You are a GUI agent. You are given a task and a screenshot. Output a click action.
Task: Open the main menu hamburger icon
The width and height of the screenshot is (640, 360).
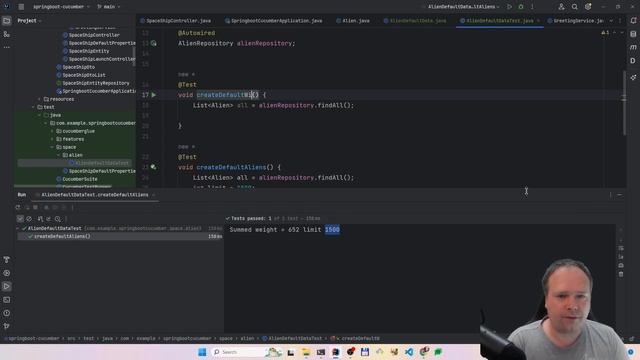click(21, 7)
